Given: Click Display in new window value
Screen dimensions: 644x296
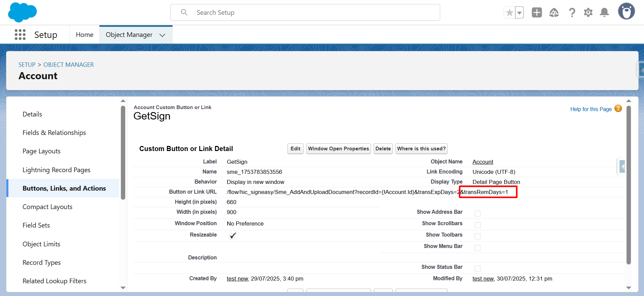Looking at the screenshot, I should click(256, 182).
